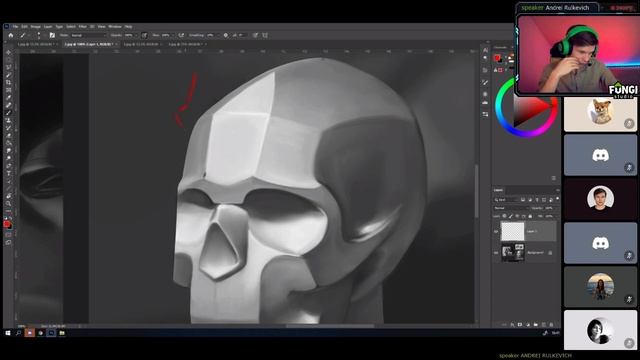Open brush settings panel icon in options bar
Screen dimensions: 640x360
(52, 35)
